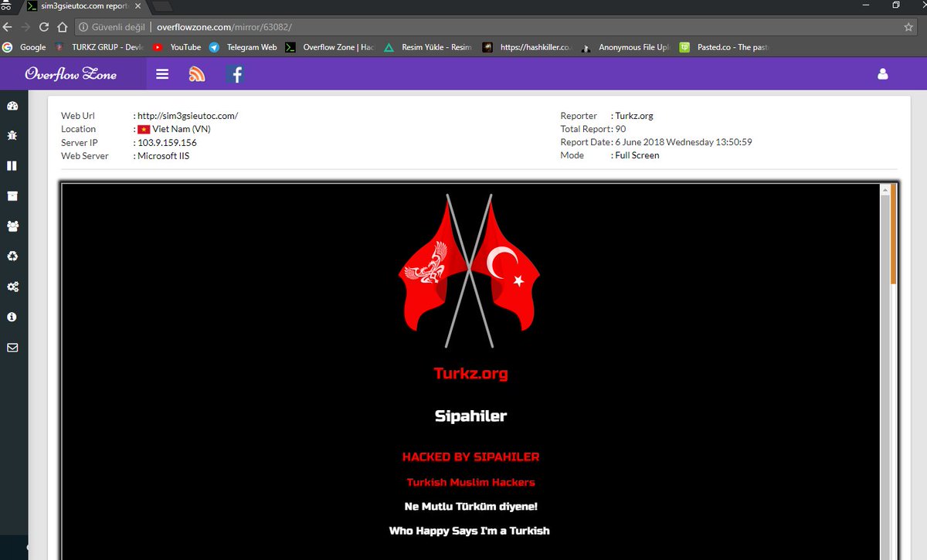The height and width of the screenshot is (560, 927).
Task: Open the RSS feed icon
Action: (x=197, y=74)
